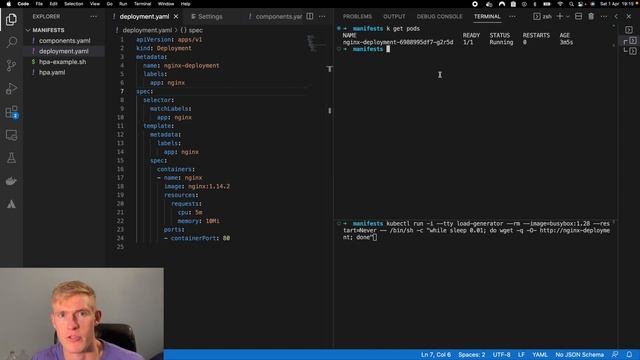This screenshot has height=360, width=640.
Task: Split the editor to the right
Action: (310, 16)
